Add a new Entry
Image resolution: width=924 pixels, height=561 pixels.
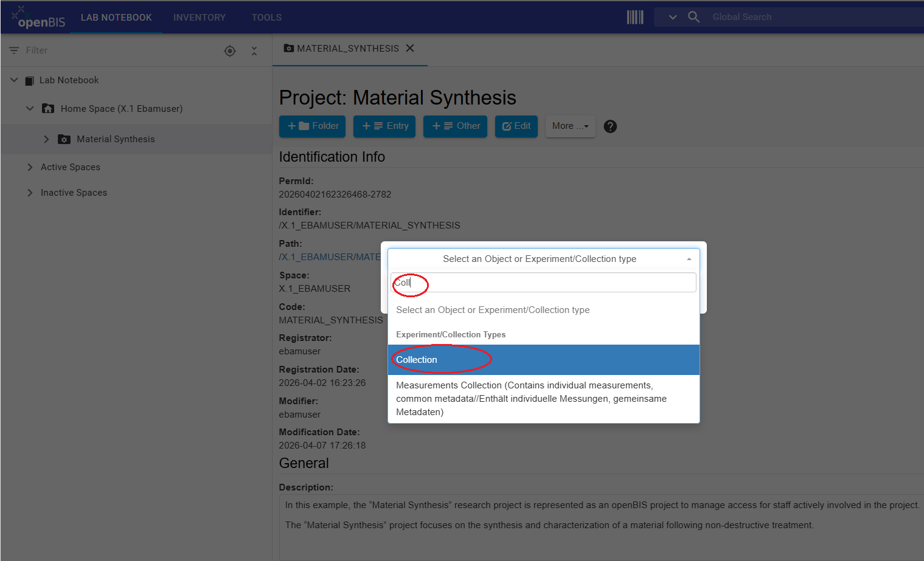[x=384, y=126]
